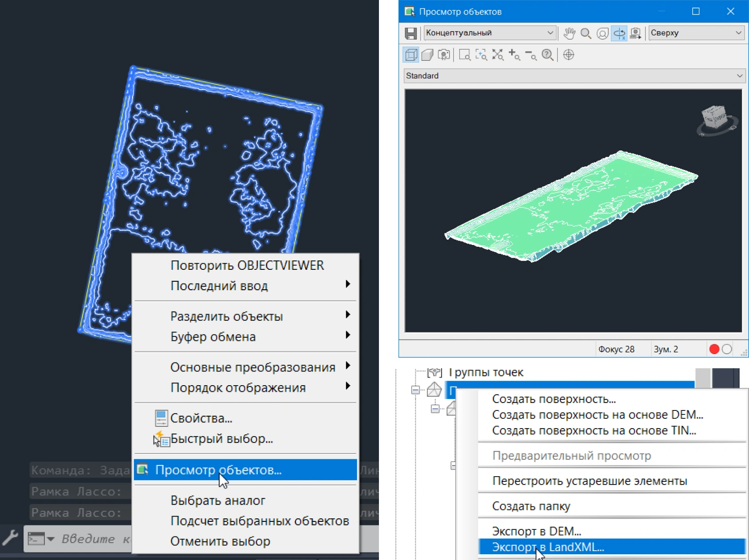Select Просмотр объектов menu entry
Screen dimensions: 749x560
218,470
